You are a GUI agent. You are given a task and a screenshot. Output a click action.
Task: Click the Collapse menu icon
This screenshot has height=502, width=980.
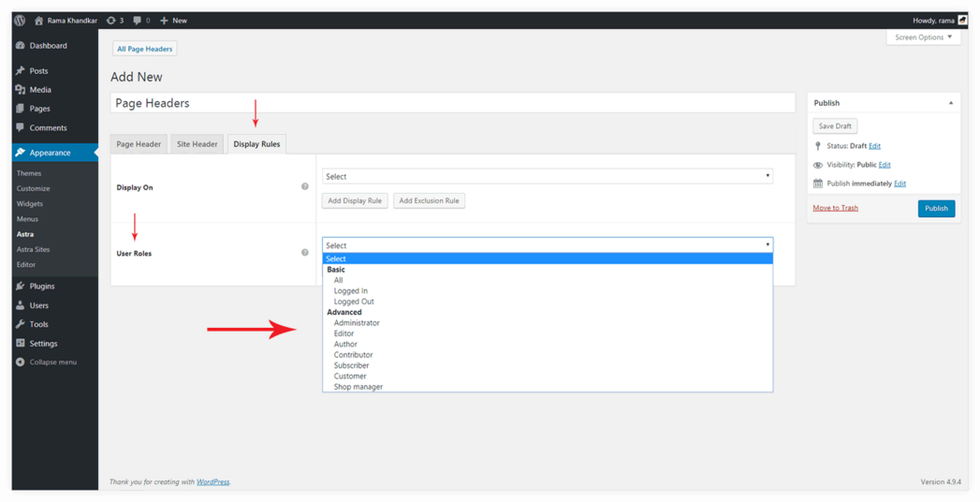(x=21, y=362)
